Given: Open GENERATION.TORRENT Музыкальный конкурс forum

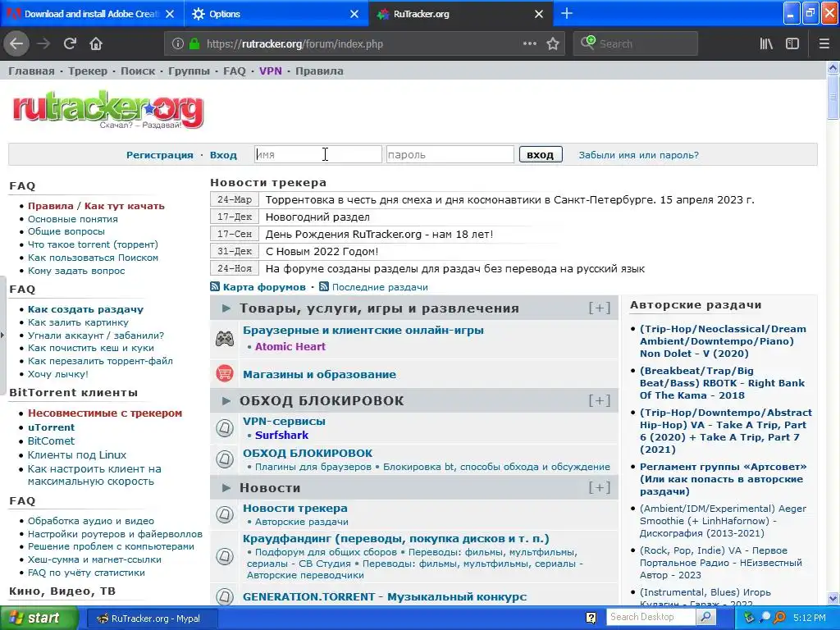Looking at the screenshot, I should point(385,596).
